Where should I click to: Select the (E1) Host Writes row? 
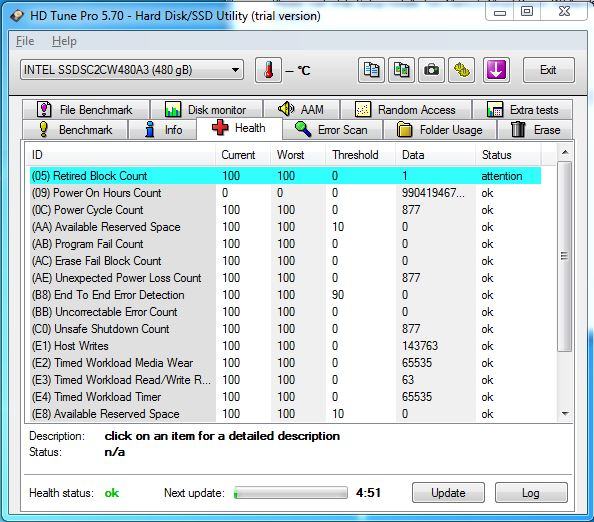coord(285,346)
